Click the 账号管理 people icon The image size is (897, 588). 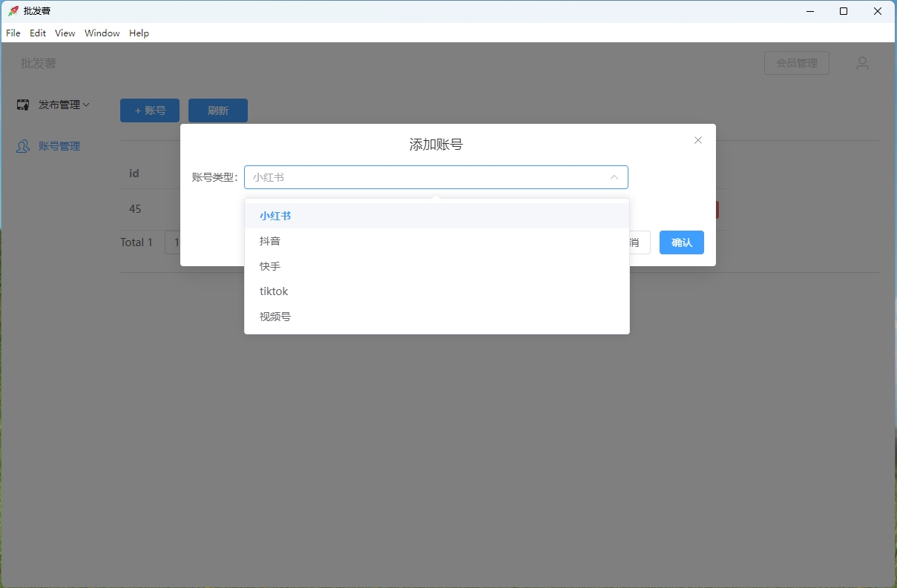tap(23, 146)
